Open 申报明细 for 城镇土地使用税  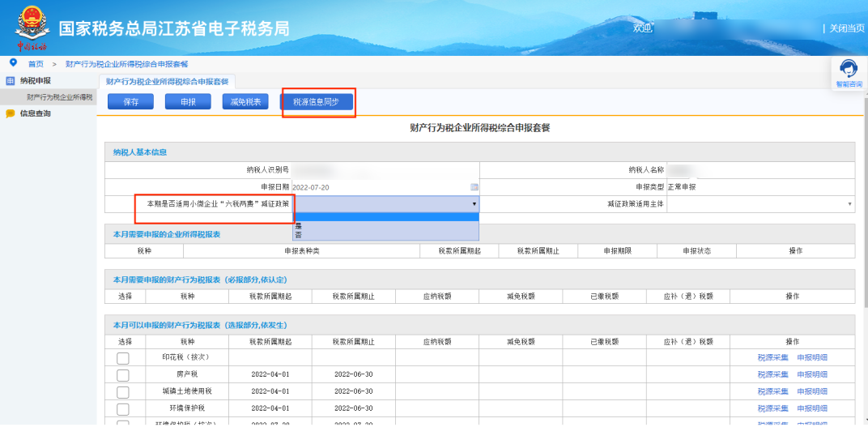[812, 391]
